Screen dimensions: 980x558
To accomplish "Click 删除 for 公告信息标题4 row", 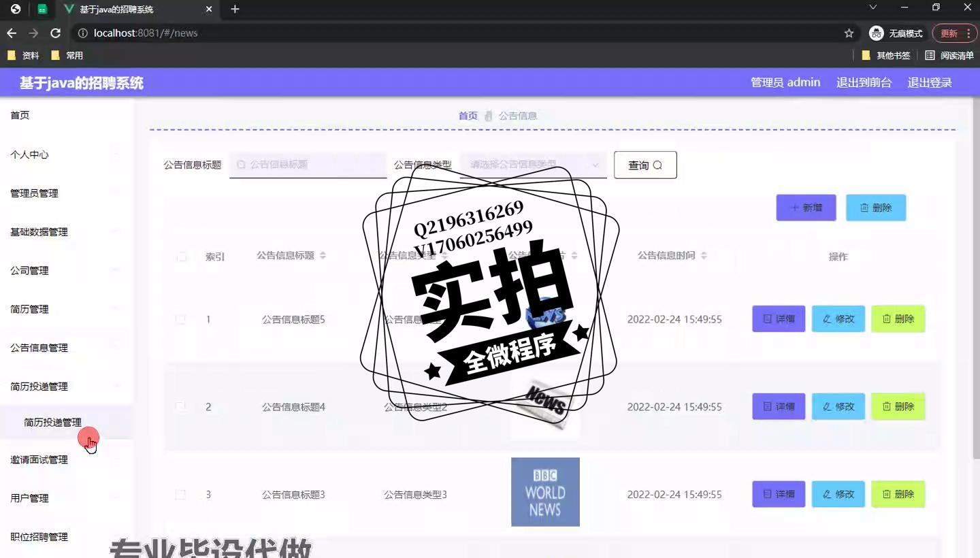I will tap(898, 406).
